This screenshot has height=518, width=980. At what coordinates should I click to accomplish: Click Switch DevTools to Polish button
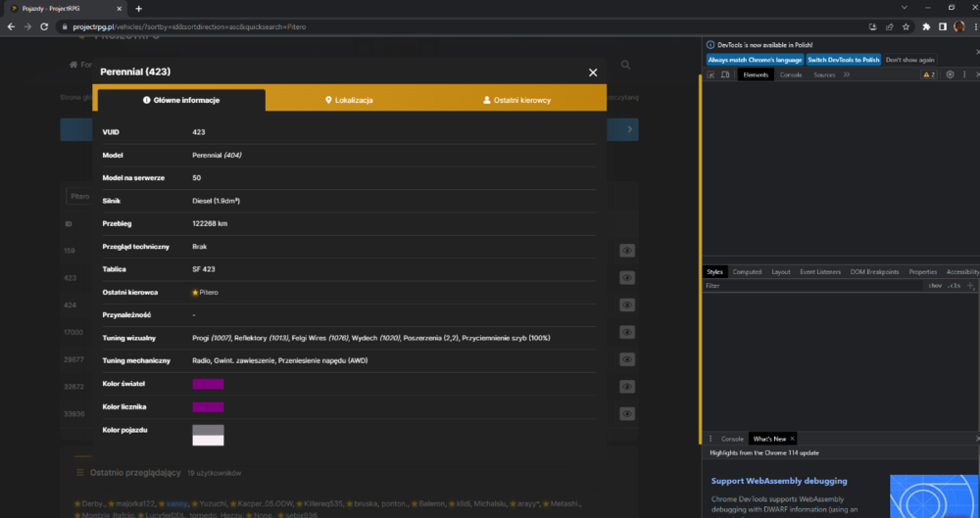[x=843, y=60]
